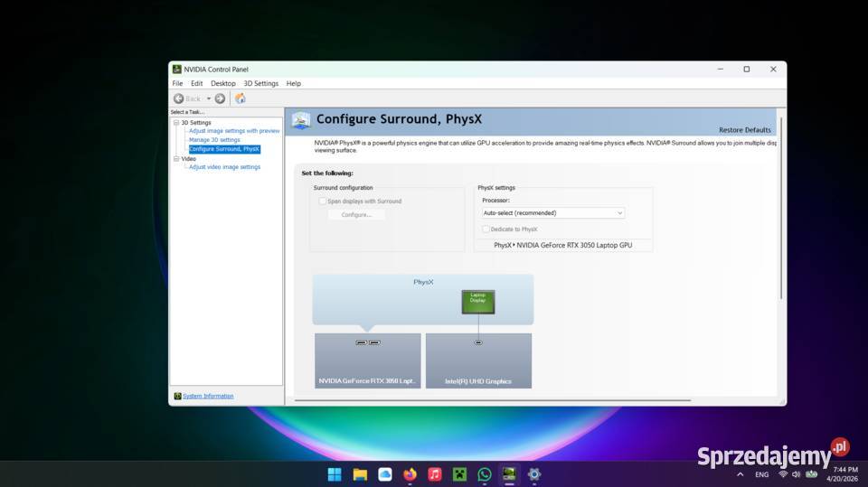Open the Back history dropdown arrow
The height and width of the screenshot is (487, 868).
tap(208, 98)
